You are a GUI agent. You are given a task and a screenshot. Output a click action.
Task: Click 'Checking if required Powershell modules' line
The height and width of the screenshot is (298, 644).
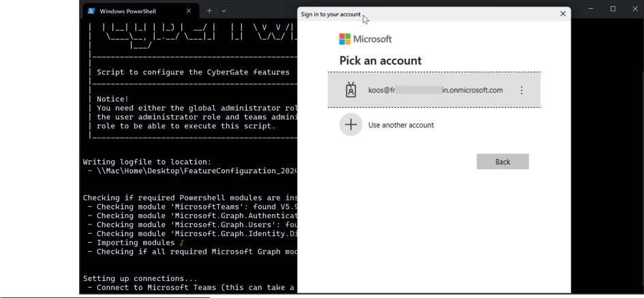pyautogui.click(x=190, y=198)
